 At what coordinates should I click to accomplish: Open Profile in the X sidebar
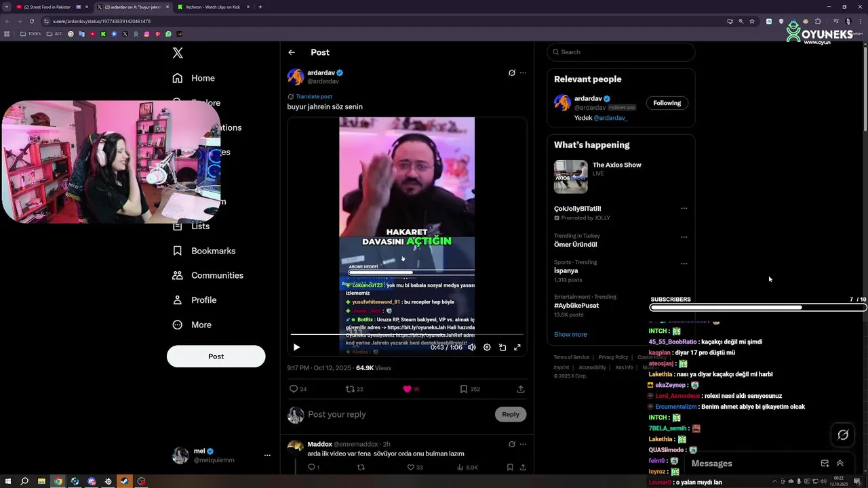pyautogui.click(x=195, y=300)
